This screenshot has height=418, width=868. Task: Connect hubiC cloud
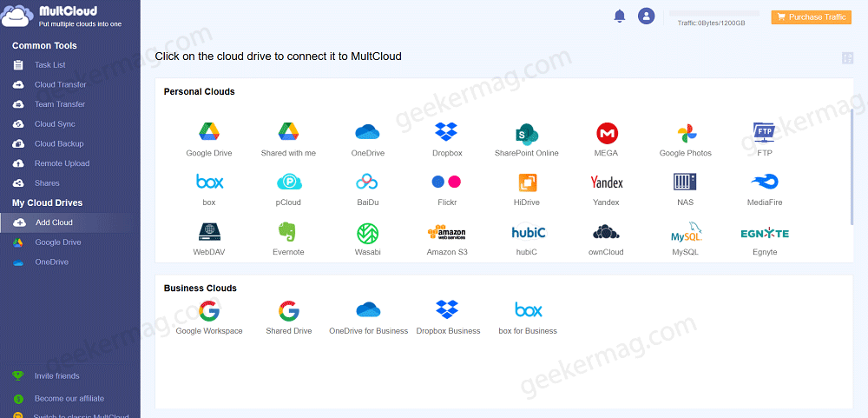[x=528, y=232]
